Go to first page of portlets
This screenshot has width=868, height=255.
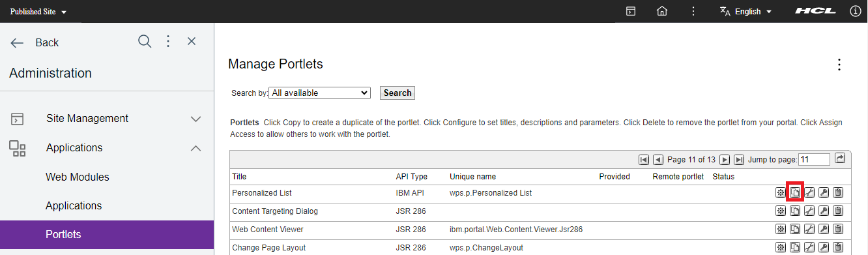tap(644, 160)
